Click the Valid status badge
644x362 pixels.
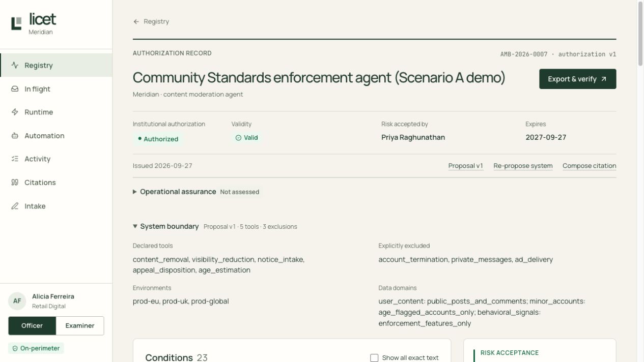pos(247,138)
